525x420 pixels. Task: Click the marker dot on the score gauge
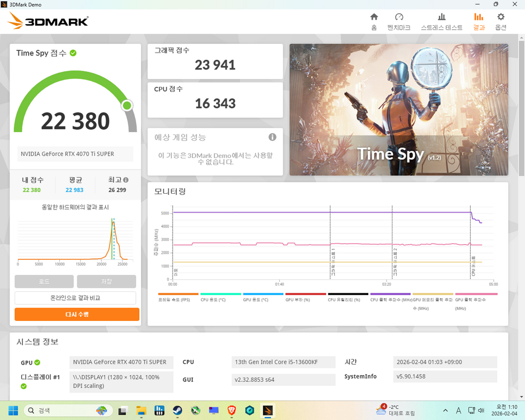point(127,105)
